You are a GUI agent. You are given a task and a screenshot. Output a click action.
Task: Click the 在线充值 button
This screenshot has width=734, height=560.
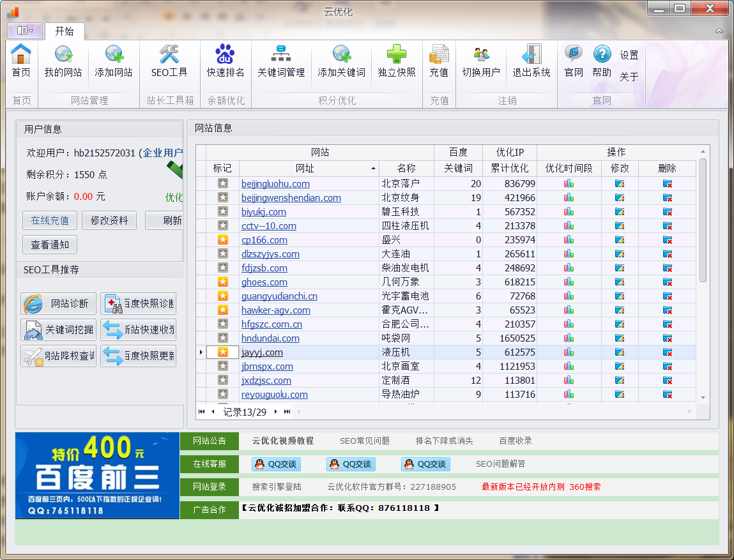coord(50,220)
